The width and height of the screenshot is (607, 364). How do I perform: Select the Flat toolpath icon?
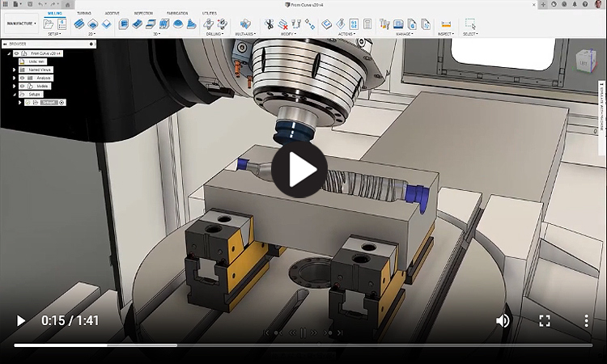tap(151, 24)
